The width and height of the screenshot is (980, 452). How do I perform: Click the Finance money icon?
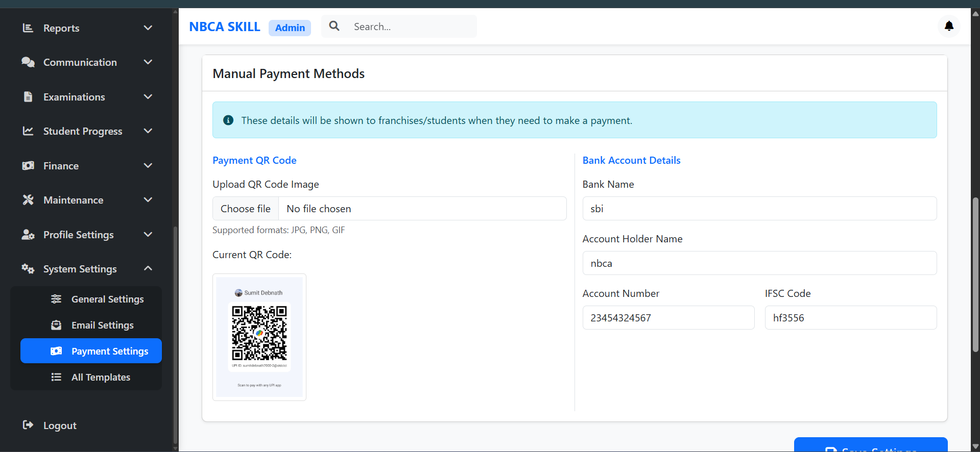click(28, 166)
